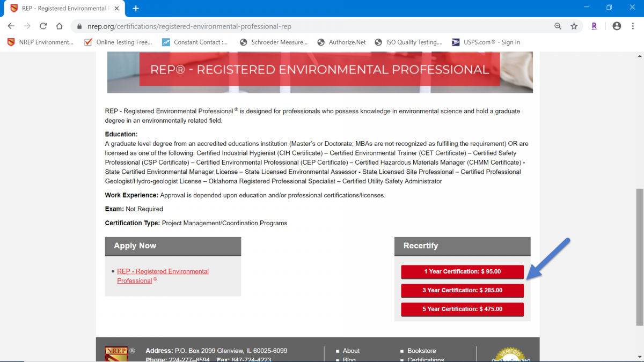Open the About footer link
The height and width of the screenshot is (362, 644).
pyautogui.click(x=351, y=351)
